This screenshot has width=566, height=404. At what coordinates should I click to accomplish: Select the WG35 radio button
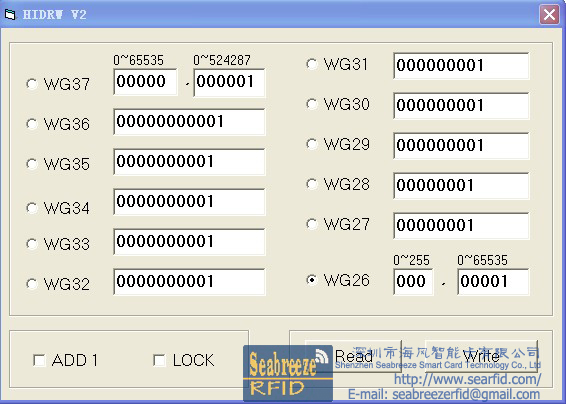point(32,164)
